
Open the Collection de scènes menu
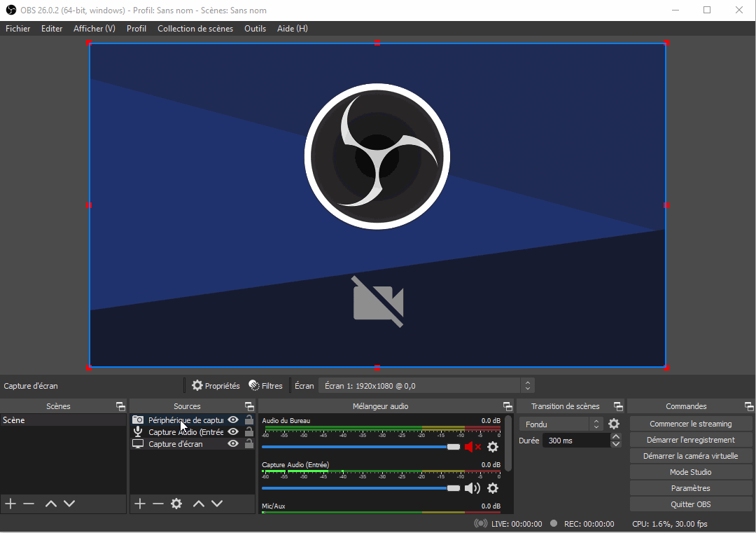(195, 29)
